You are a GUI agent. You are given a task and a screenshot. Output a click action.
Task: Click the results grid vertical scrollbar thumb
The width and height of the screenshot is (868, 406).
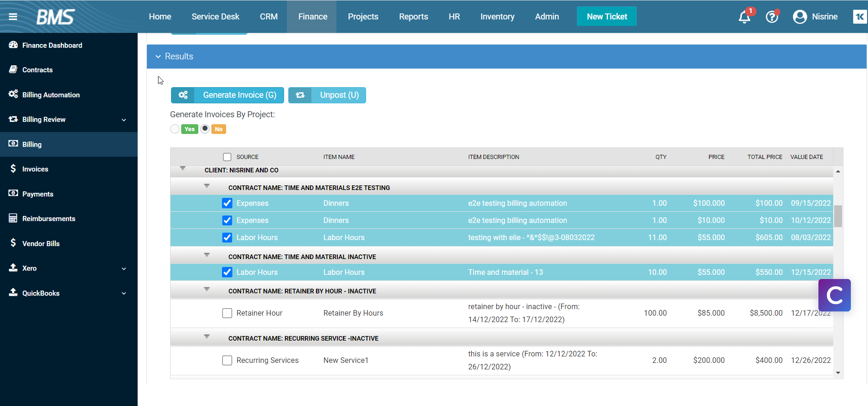838,216
